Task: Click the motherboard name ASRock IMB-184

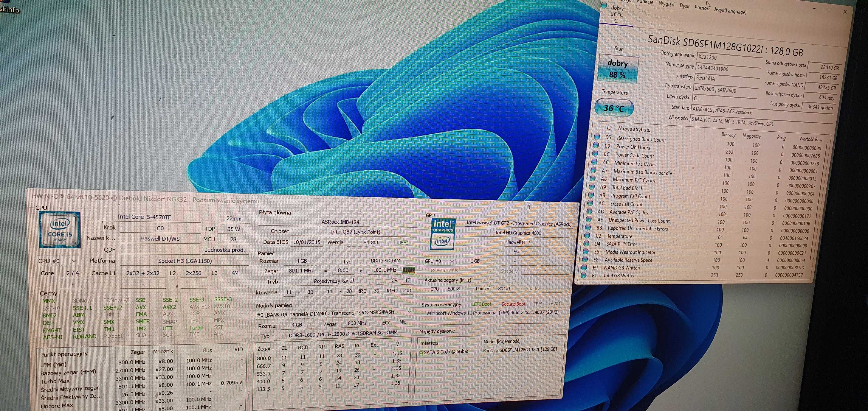Action: 340,222
